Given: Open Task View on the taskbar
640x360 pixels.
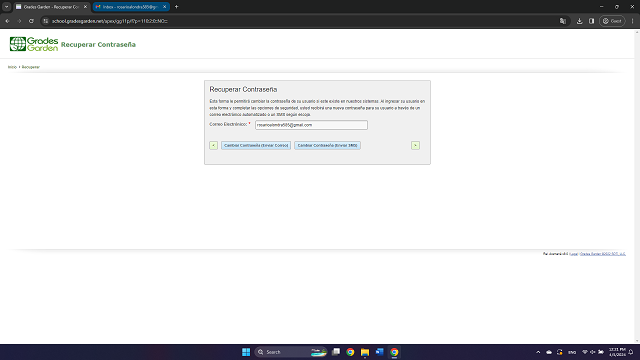Looking at the screenshot, I should tap(336, 352).
